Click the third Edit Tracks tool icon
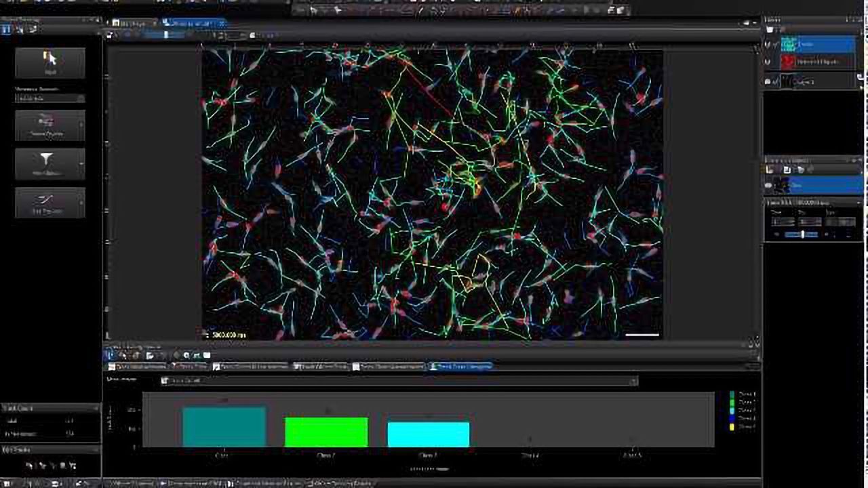868x488 pixels. 52,465
